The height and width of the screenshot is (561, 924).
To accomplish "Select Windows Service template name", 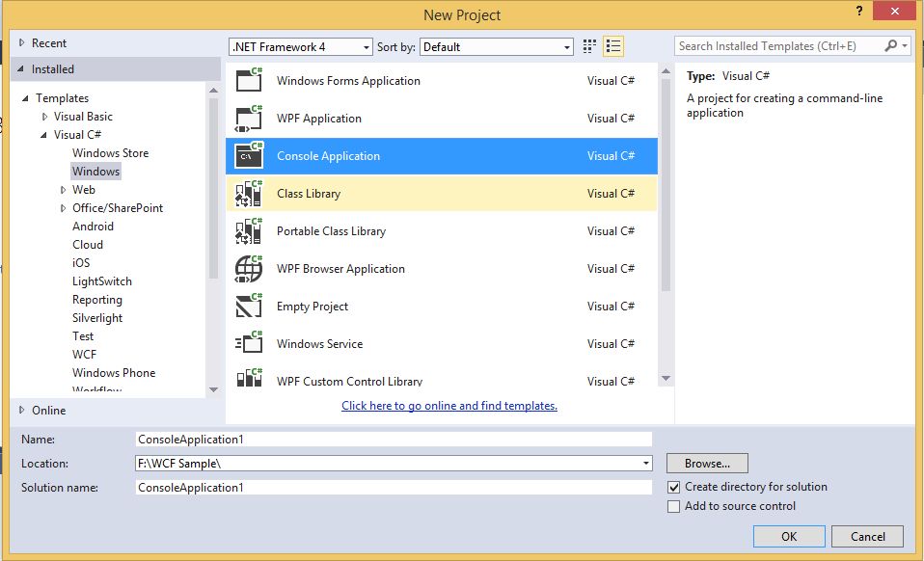I will pyautogui.click(x=320, y=344).
